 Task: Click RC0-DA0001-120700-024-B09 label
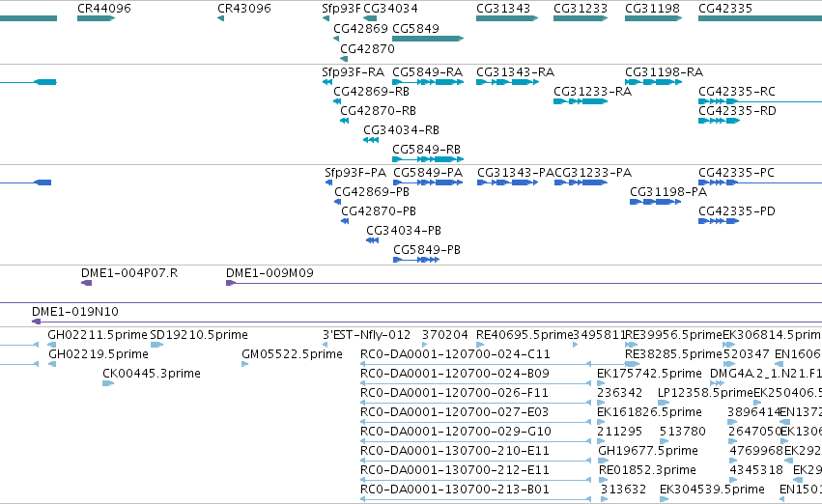click(x=455, y=374)
